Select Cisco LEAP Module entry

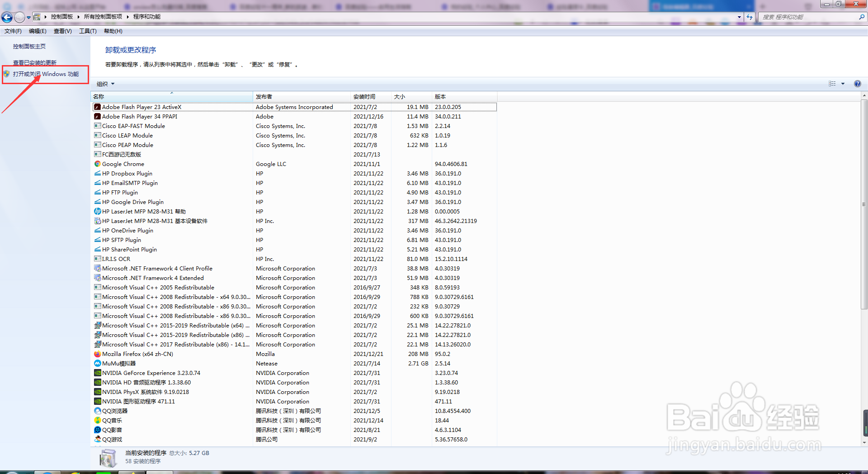click(x=295, y=136)
